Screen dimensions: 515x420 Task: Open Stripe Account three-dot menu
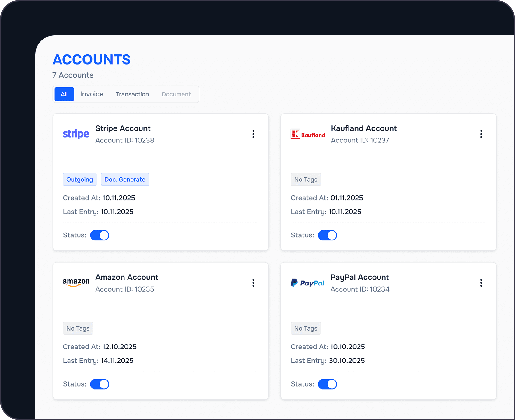coord(253,134)
